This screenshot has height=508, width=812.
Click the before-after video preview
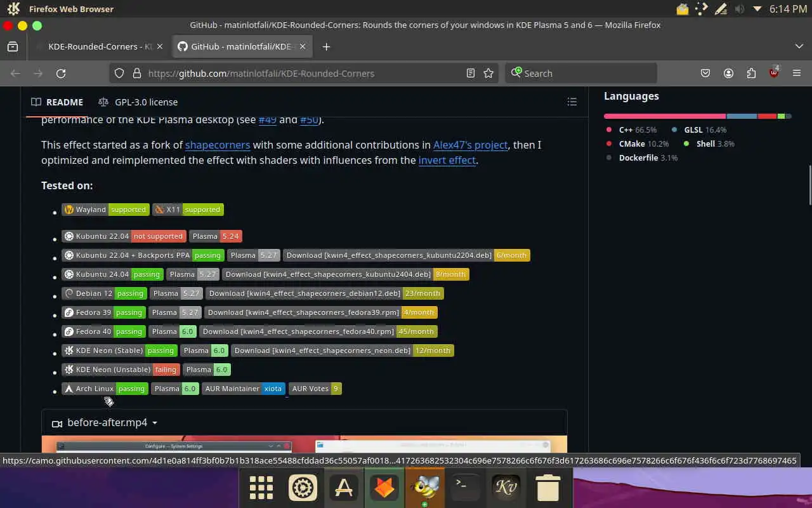[x=304, y=444]
